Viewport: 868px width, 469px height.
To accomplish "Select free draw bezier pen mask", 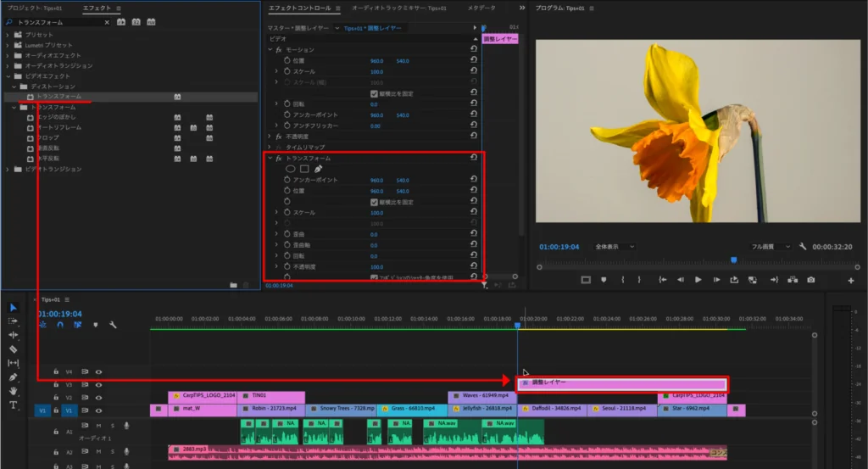I will [x=319, y=169].
